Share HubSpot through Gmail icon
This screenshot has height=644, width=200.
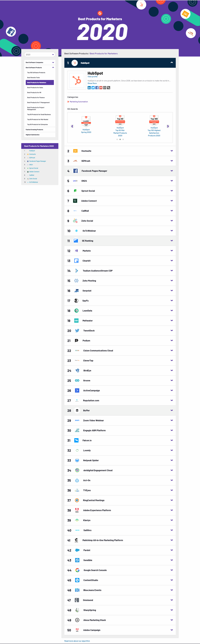(101, 87)
